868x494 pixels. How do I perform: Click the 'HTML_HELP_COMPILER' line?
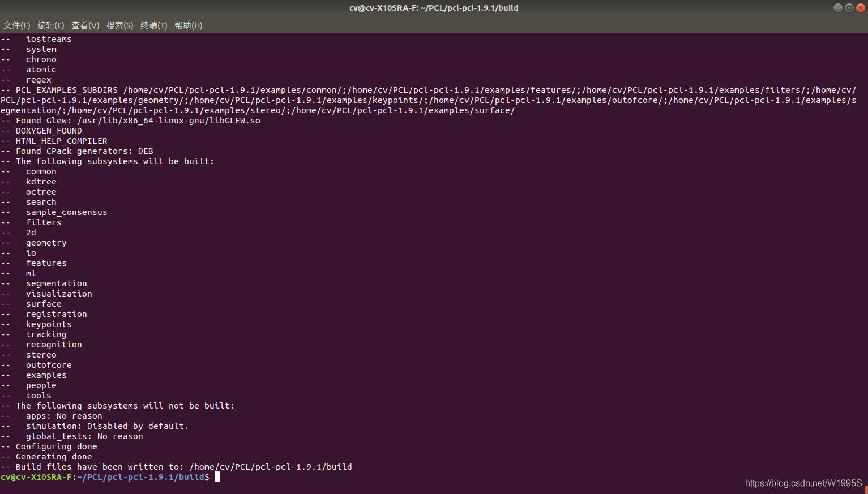click(x=54, y=141)
